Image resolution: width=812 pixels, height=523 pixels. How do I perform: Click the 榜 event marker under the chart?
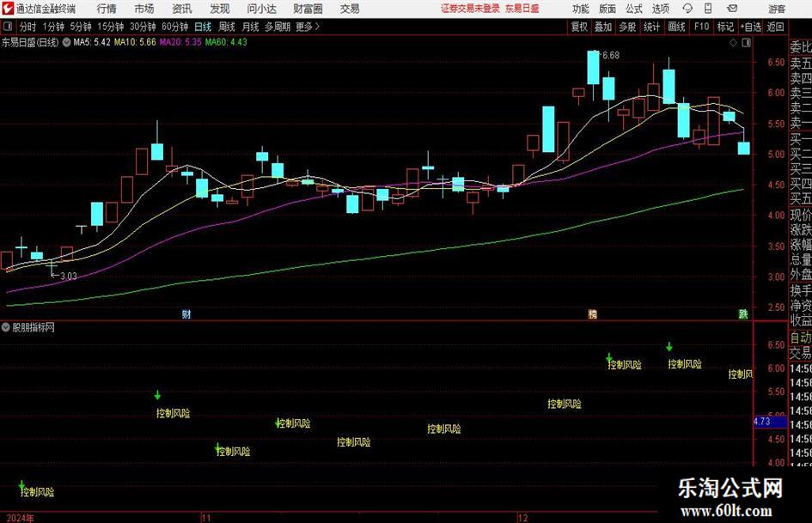[x=592, y=313]
